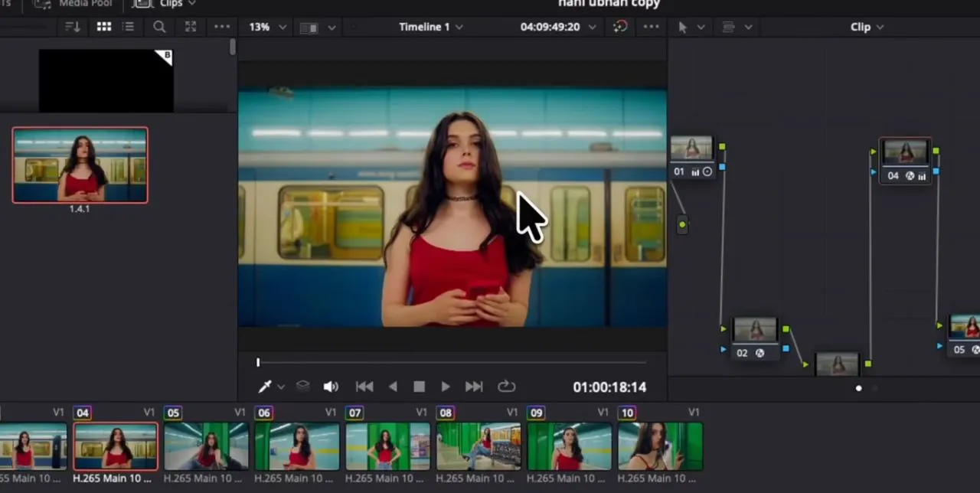This screenshot has height=493, width=980.
Task: Toggle the split screen viewer icon
Action: click(x=309, y=28)
